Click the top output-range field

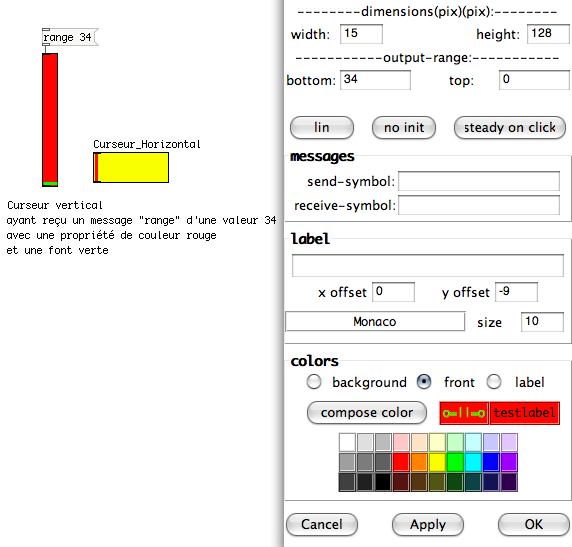click(x=534, y=80)
